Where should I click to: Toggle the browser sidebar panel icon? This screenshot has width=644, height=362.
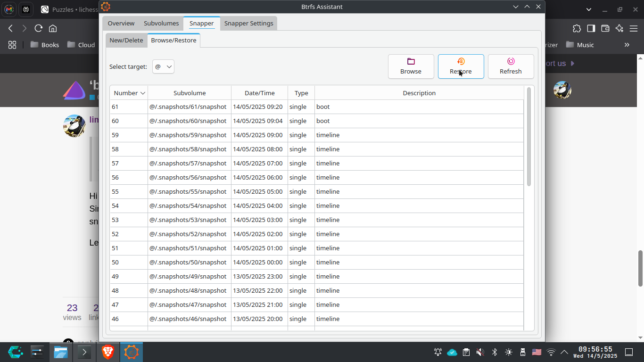point(591,28)
